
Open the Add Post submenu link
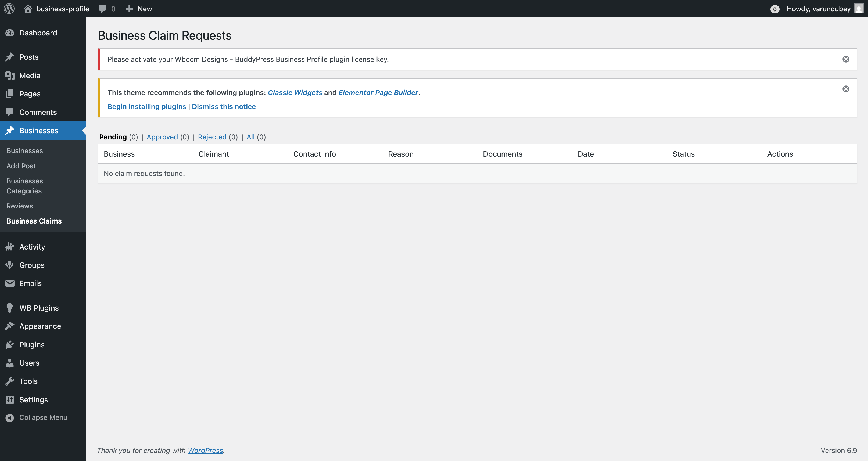pos(21,166)
